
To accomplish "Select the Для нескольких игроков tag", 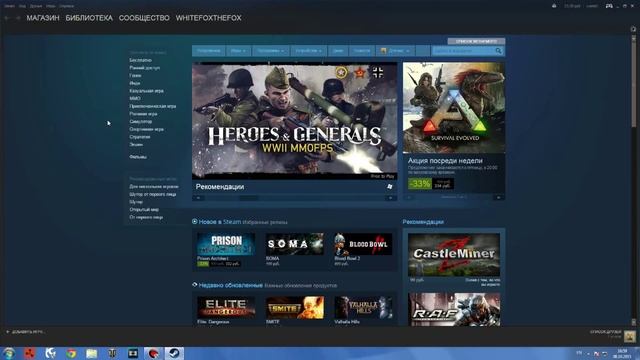I will tap(153, 187).
